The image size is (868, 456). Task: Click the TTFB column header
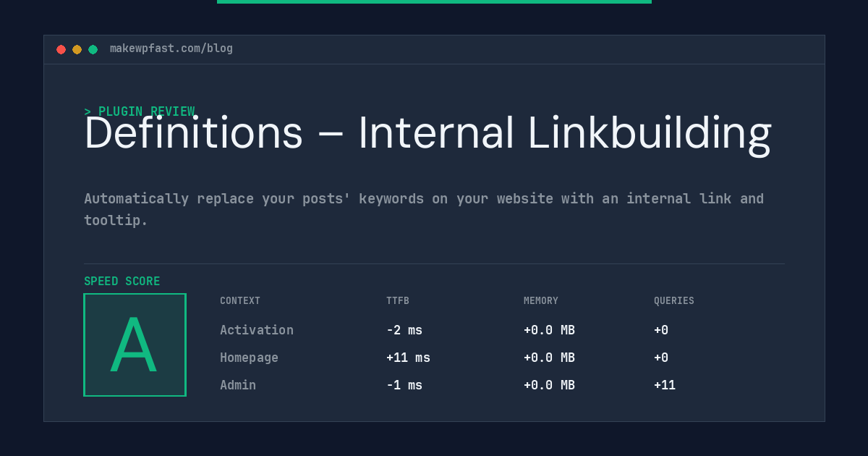[398, 301]
